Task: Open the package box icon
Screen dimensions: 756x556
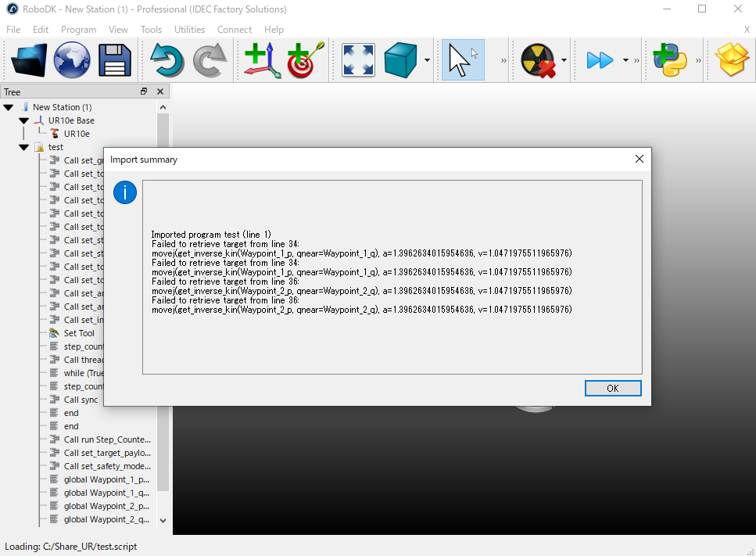Action: (732, 60)
